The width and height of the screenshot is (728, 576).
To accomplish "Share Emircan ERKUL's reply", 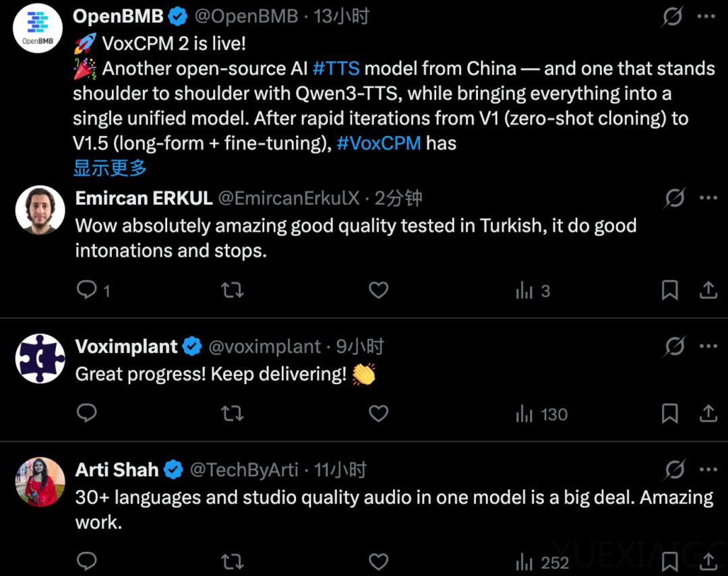I will point(708,290).
